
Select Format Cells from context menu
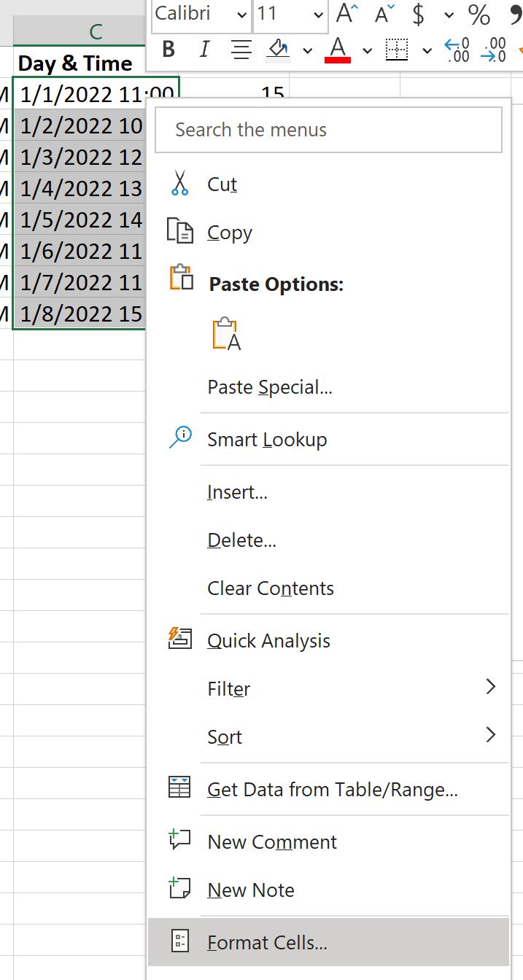pos(328,943)
